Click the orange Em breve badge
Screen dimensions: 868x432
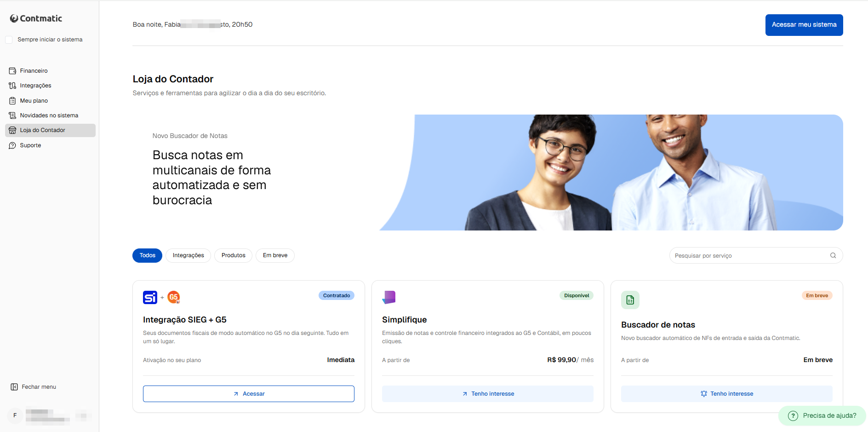coord(817,295)
